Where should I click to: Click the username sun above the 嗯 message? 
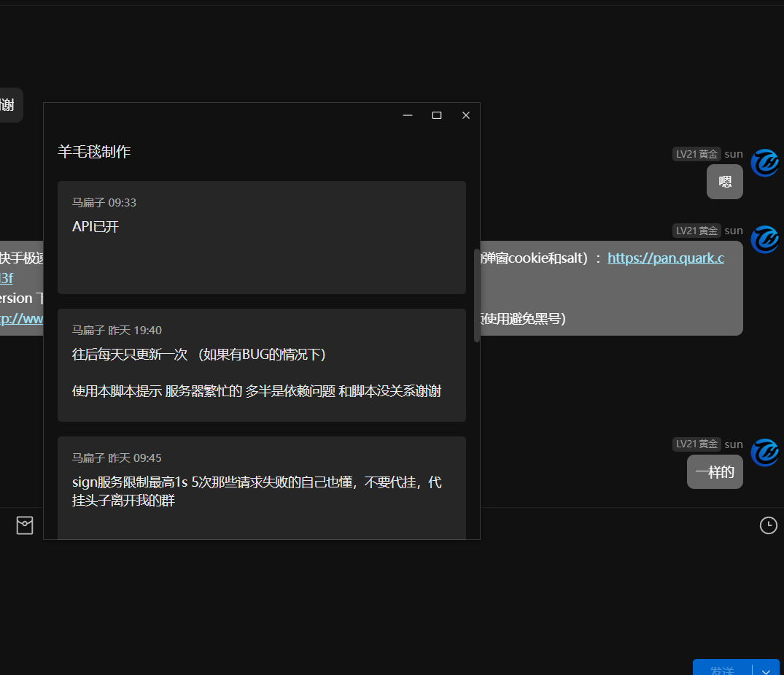[734, 154]
